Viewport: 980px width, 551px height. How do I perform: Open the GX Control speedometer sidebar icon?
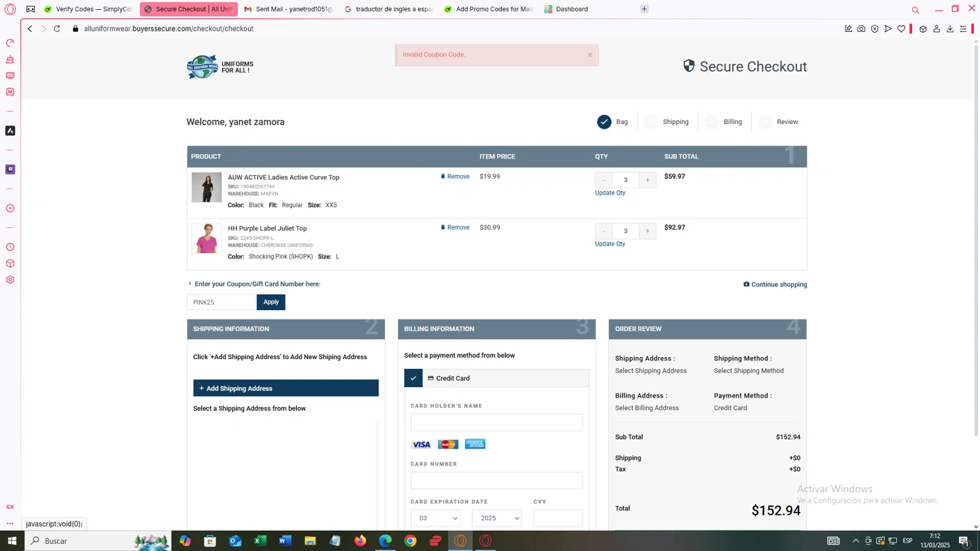click(10, 43)
